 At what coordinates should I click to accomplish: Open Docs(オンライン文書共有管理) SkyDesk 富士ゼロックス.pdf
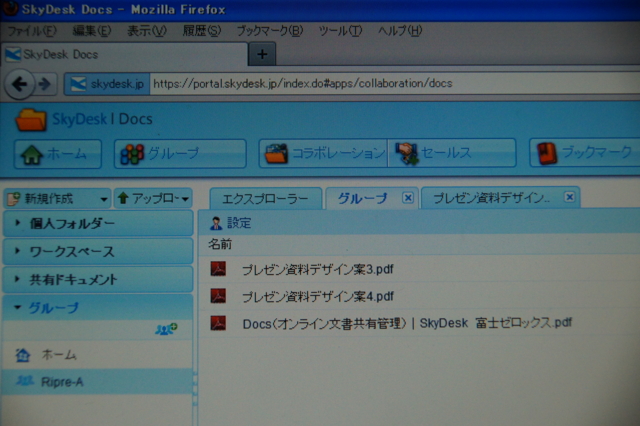click(407, 323)
